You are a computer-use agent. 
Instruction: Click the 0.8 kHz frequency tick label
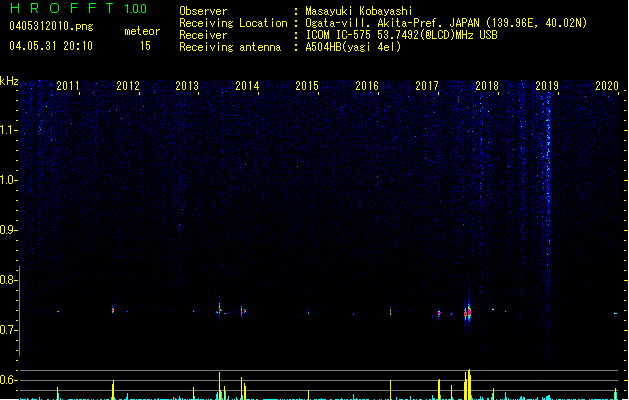[x=8, y=280]
